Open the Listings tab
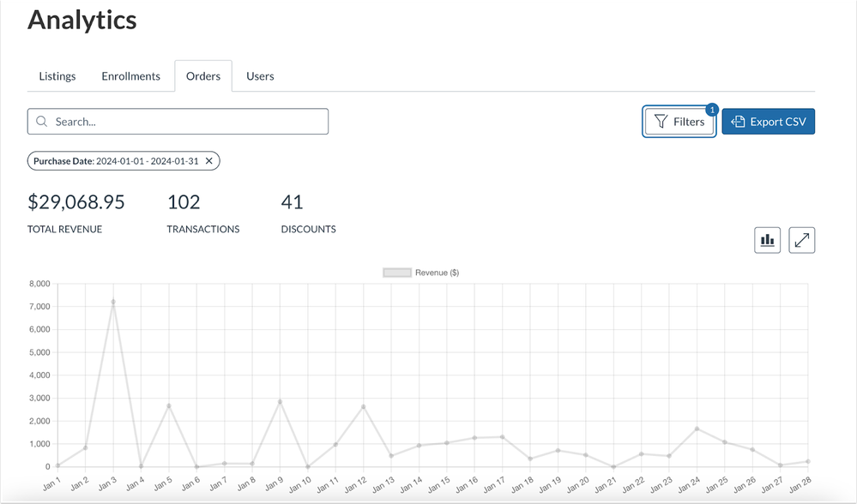857x504 pixels. pos(57,76)
